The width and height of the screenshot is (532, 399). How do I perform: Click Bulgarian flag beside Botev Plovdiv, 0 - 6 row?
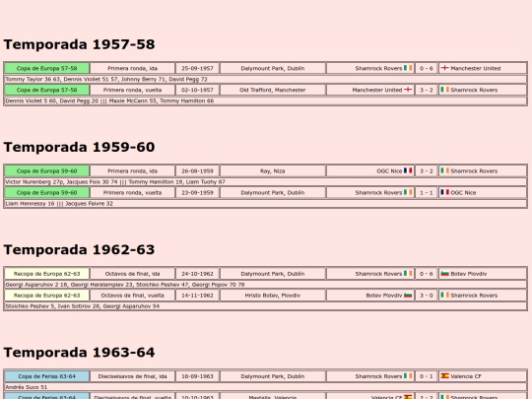coord(444,274)
